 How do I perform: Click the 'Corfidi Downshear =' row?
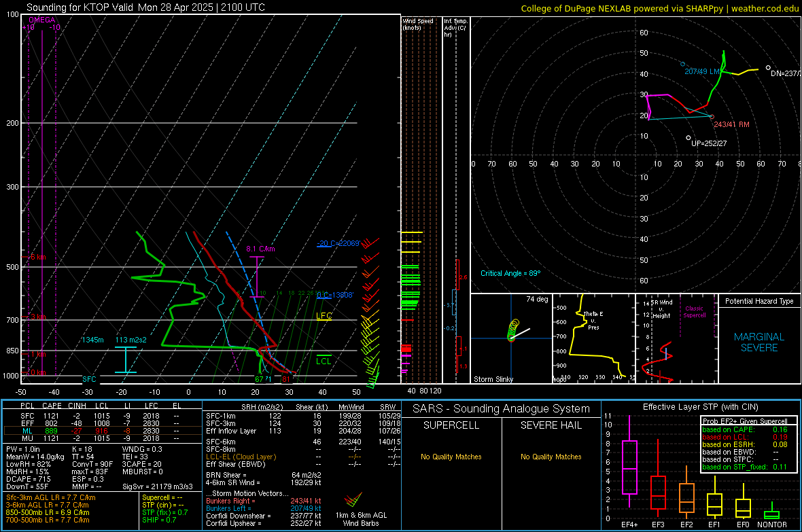click(x=264, y=516)
